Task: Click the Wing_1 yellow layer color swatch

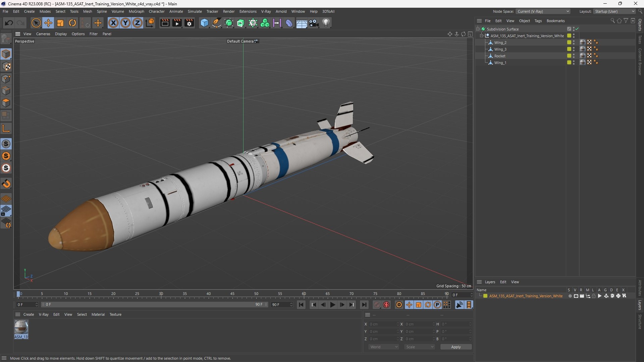Action: pos(569,63)
